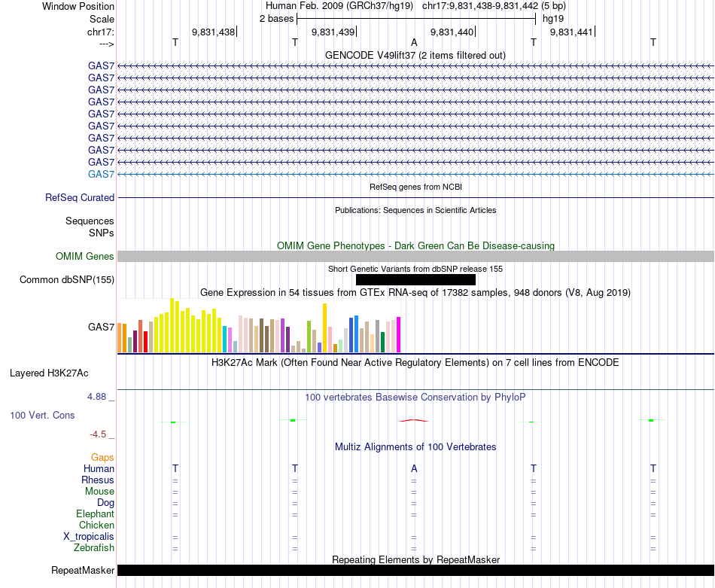Click the Elephant species label
Image resolution: width=715 pixels, height=588 pixels.
tap(96, 514)
